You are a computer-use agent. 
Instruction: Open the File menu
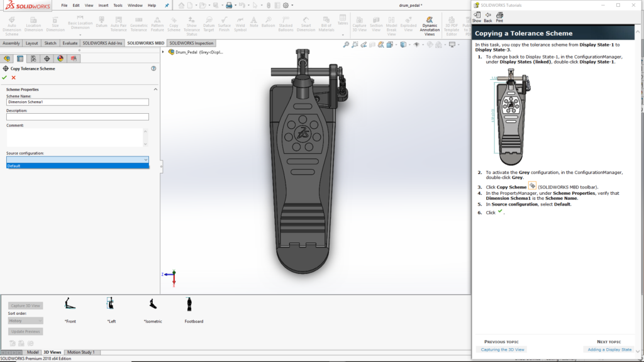pyautogui.click(x=65, y=5)
